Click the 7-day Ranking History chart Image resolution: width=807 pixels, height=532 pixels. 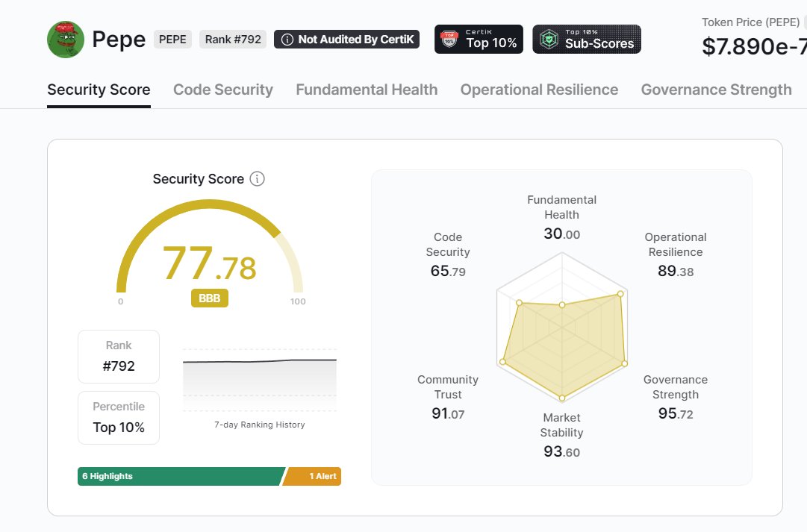tap(260, 380)
